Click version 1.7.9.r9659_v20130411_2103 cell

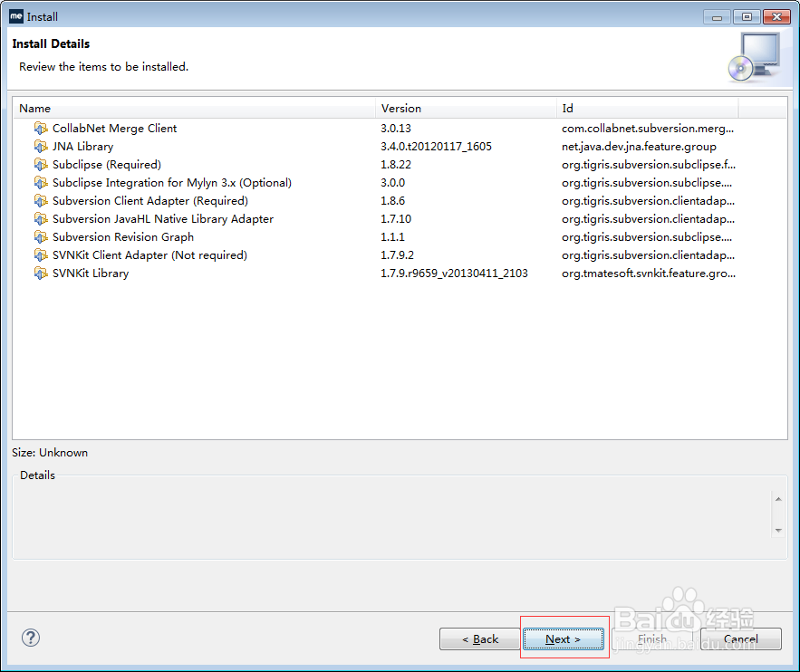[x=454, y=274]
